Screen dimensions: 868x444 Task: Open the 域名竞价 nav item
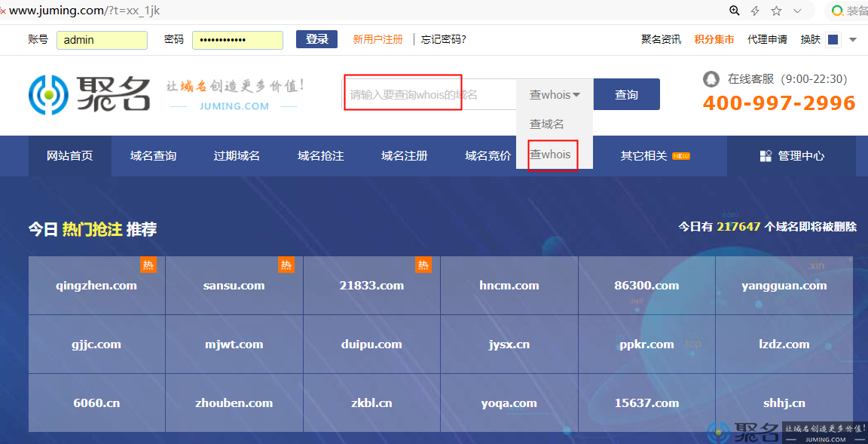pos(487,156)
